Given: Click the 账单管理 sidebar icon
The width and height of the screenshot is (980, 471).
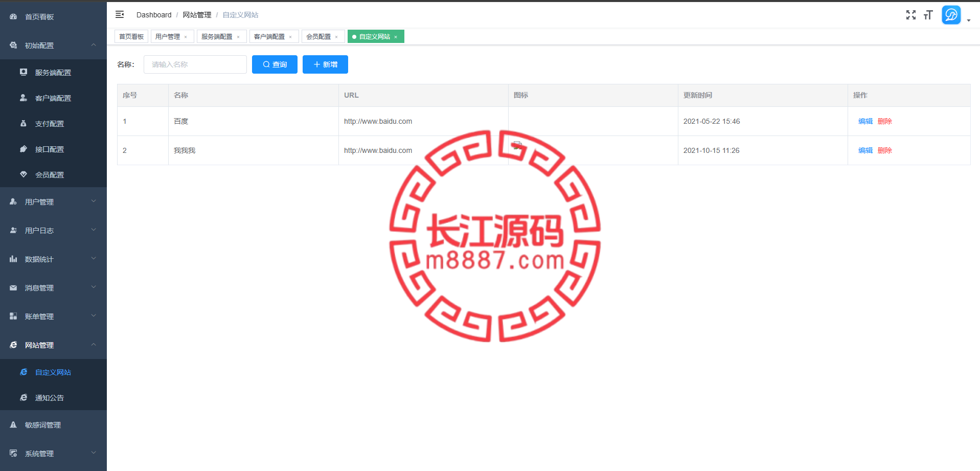Looking at the screenshot, I should click(13, 316).
